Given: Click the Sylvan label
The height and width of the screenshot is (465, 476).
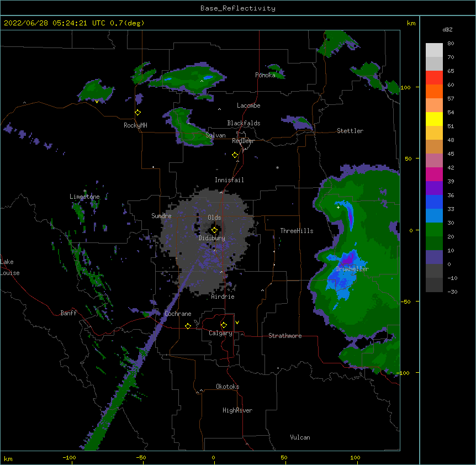Looking at the screenshot, I should click(x=215, y=135).
